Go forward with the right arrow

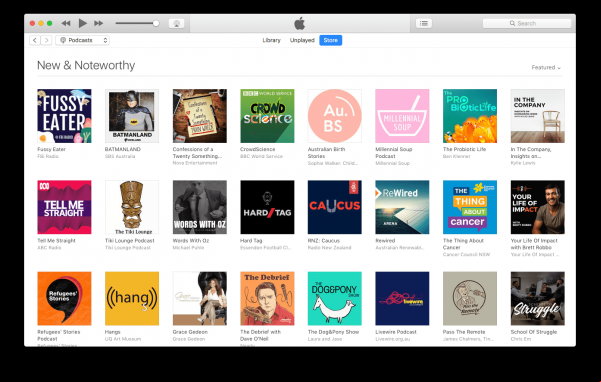tap(46, 40)
